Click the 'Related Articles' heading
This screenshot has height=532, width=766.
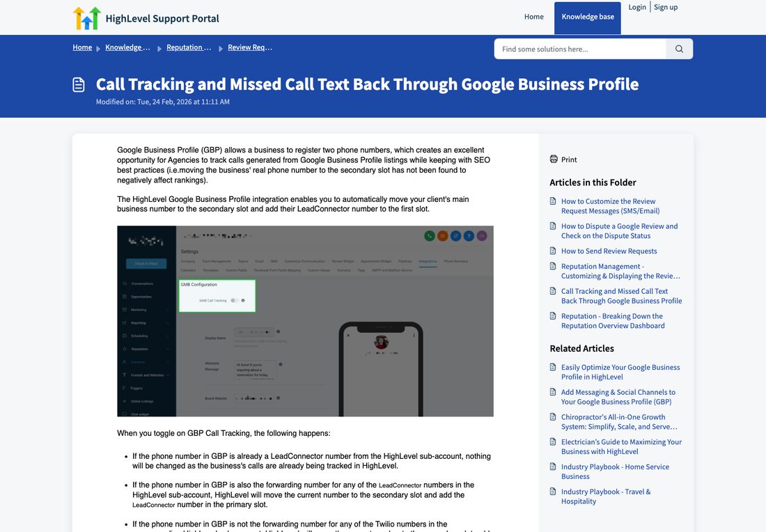click(581, 348)
